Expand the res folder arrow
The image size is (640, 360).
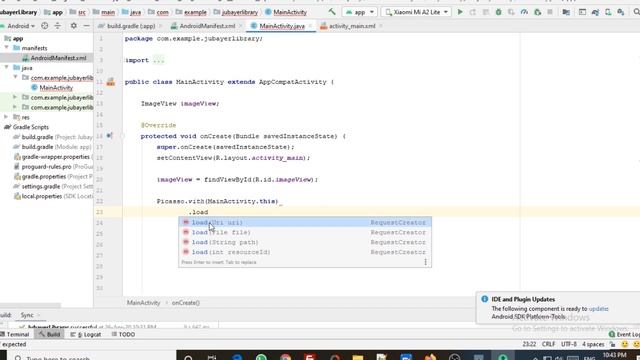pyautogui.click(x=6, y=117)
